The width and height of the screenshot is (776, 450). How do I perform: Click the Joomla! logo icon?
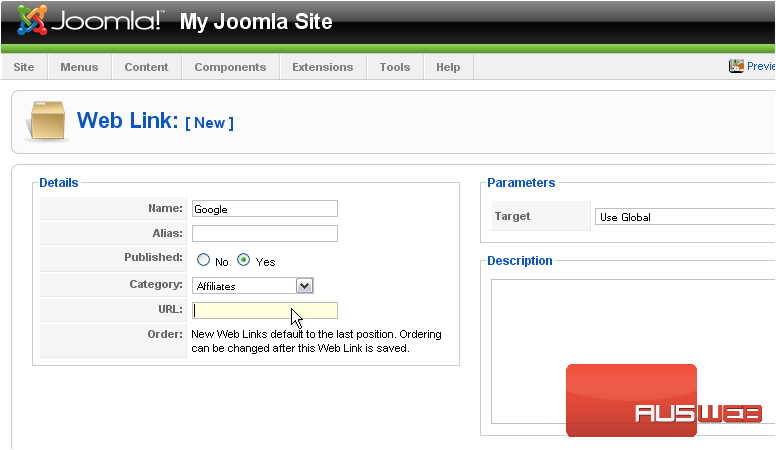click(x=32, y=20)
